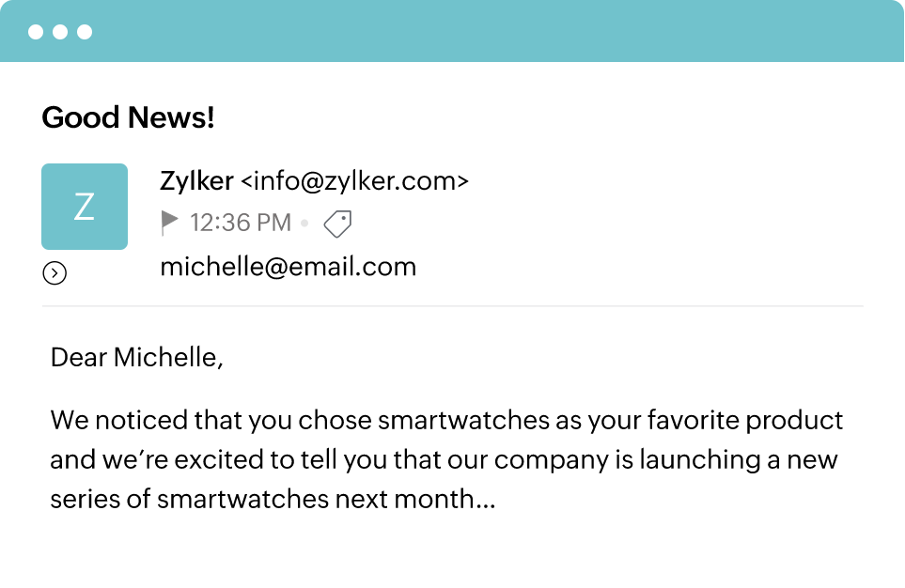Click the divider line under the header
The image size is (905, 588).
coord(452,306)
